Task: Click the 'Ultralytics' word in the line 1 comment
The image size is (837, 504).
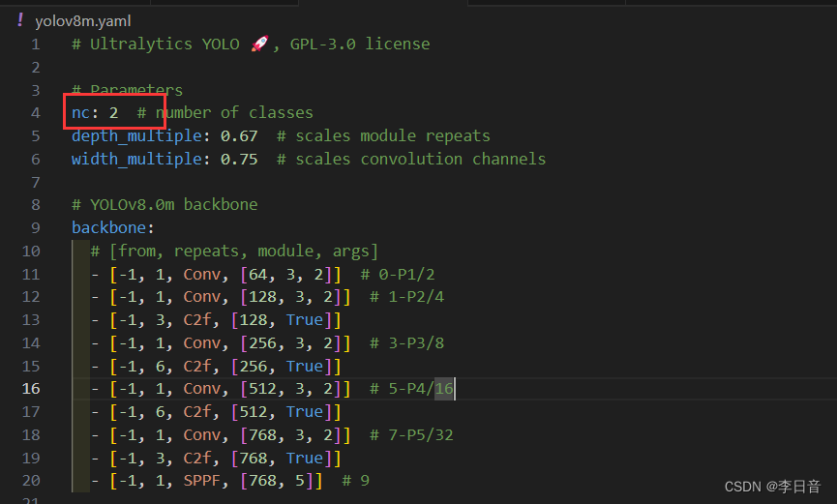Action: tap(141, 44)
